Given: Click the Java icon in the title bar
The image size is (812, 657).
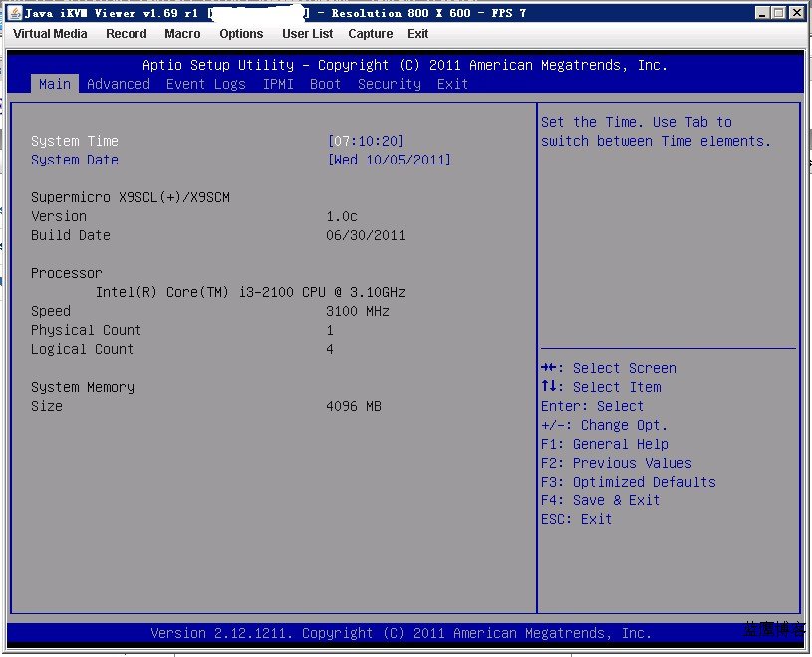Looking at the screenshot, I should 16,12.
